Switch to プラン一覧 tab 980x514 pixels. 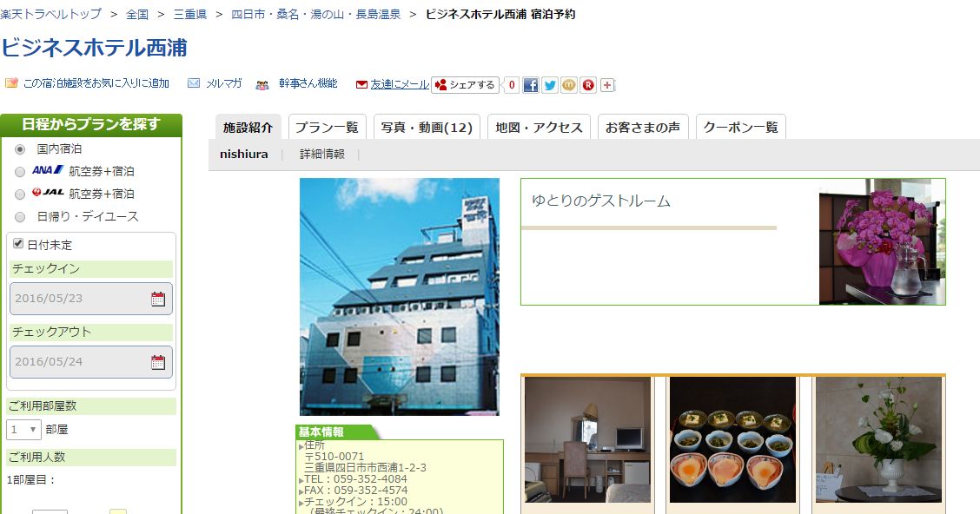[327, 128]
